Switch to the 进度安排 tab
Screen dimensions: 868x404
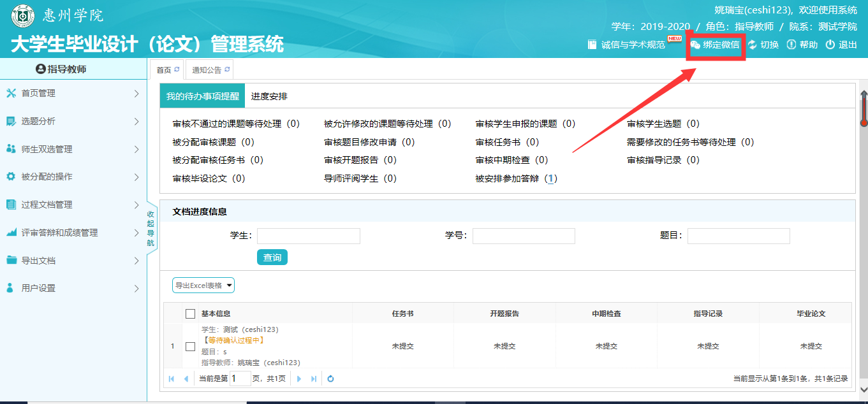pyautogui.click(x=269, y=96)
